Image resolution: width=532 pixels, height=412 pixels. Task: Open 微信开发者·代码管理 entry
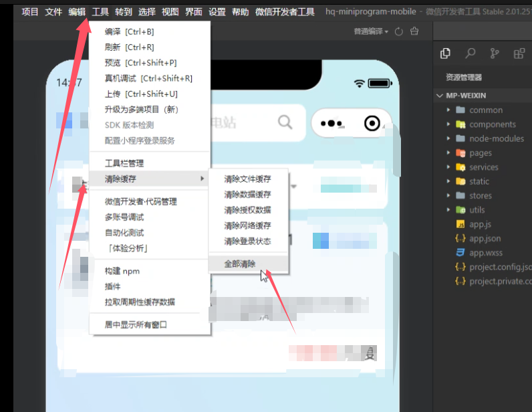click(x=150, y=202)
